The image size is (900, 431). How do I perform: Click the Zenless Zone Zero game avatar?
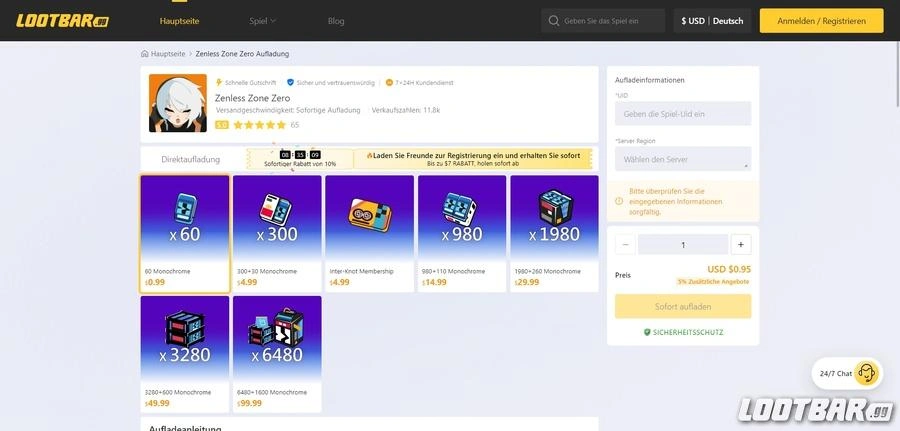click(x=178, y=103)
